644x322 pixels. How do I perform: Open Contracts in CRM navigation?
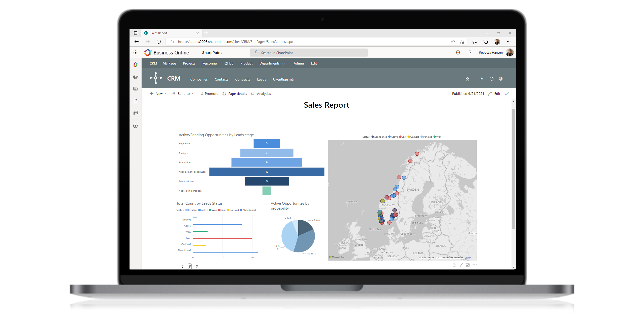(243, 79)
